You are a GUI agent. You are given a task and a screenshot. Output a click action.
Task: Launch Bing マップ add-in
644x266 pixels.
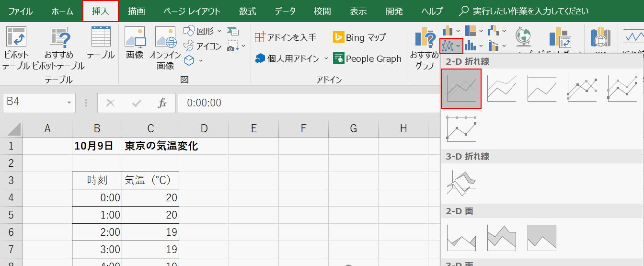[359, 37]
